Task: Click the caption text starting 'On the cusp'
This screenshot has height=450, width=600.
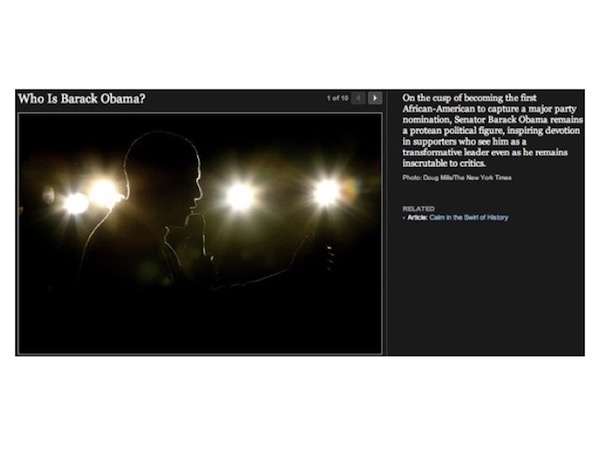Action: [x=492, y=130]
